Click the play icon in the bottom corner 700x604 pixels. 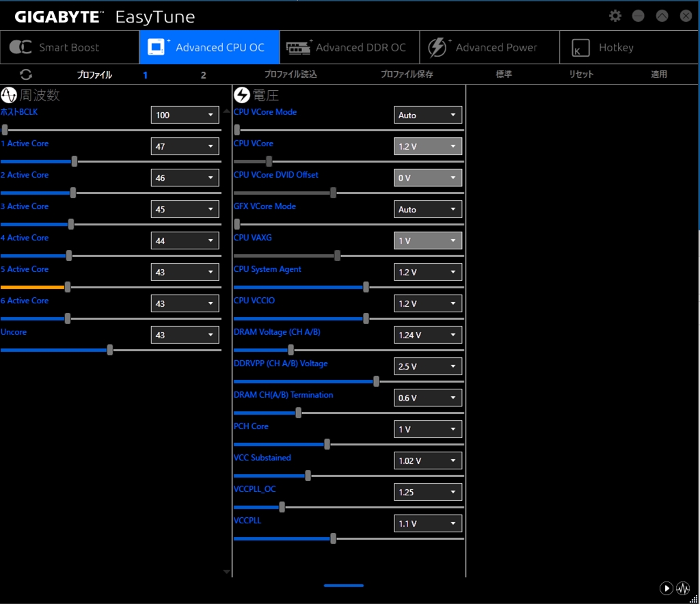click(666, 588)
